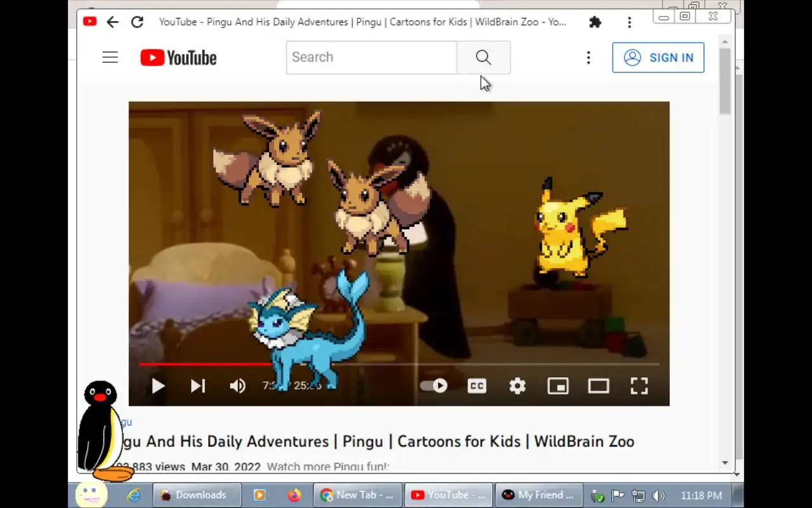
Task: Focus the YouTube Search field
Action: point(371,58)
